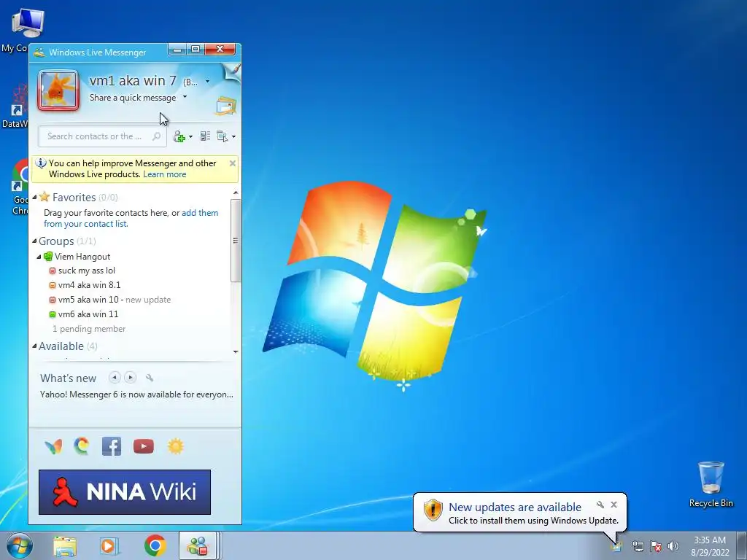Click the Yahoo! Messenger 6 news headline
The height and width of the screenshot is (560, 747).
[x=136, y=394]
